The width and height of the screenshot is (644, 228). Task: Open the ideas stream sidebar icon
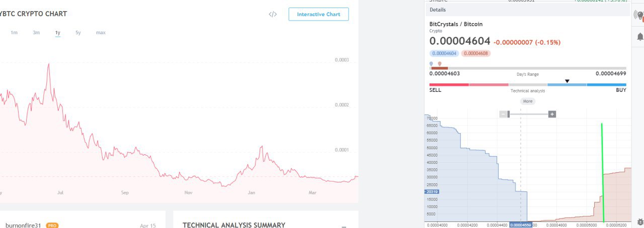coord(639,15)
